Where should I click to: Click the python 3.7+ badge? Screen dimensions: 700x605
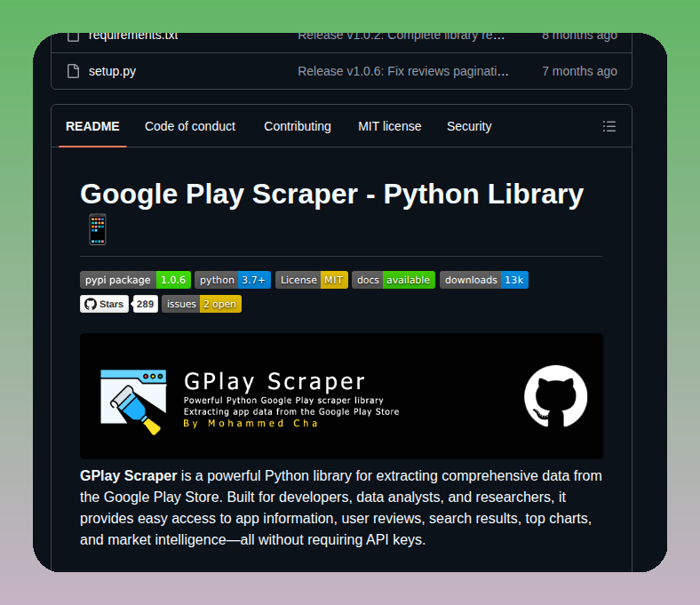tap(233, 280)
